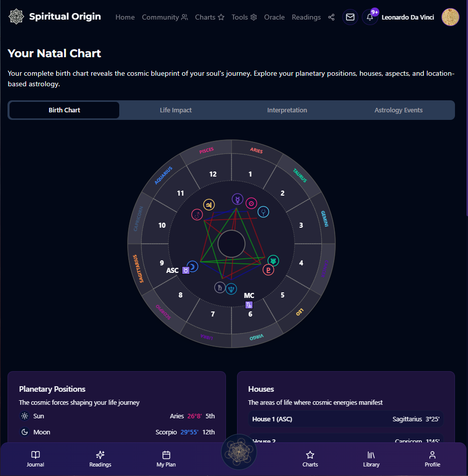This screenshot has height=476, width=468.
Task: Click the yellow Jupiter symbol on the chart
Action: 208,204
